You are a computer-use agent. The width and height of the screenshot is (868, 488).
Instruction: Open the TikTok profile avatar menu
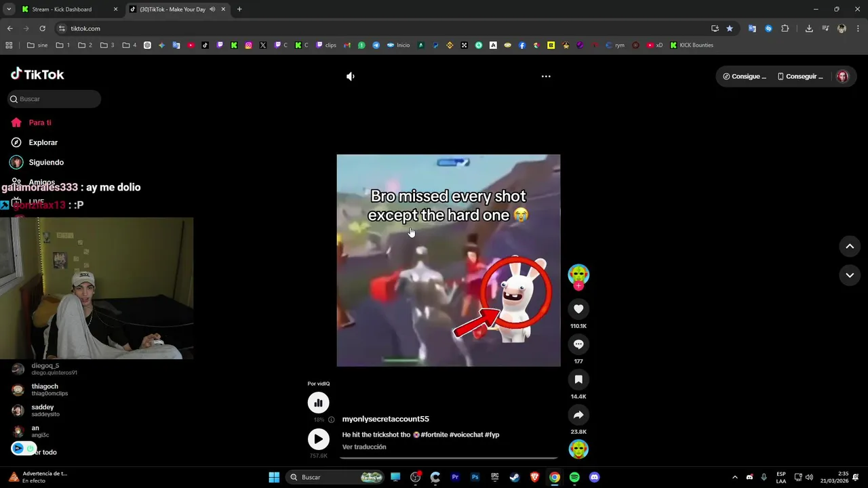(x=843, y=77)
